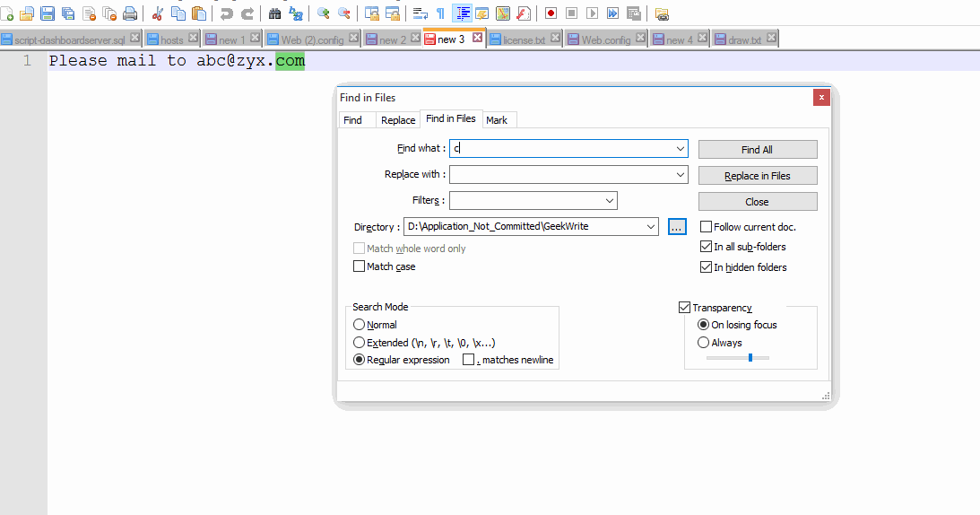The image size is (980, 515).
Task: Select Normal search mode
Action: [359, 325]
